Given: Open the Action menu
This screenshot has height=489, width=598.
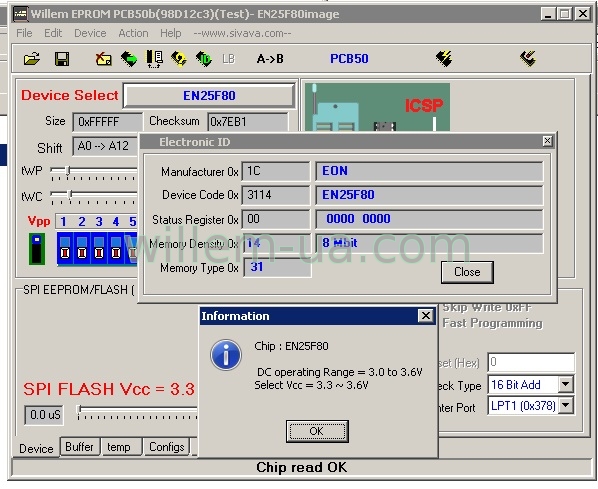Looking at the screenshot, I should coord(133,33).
